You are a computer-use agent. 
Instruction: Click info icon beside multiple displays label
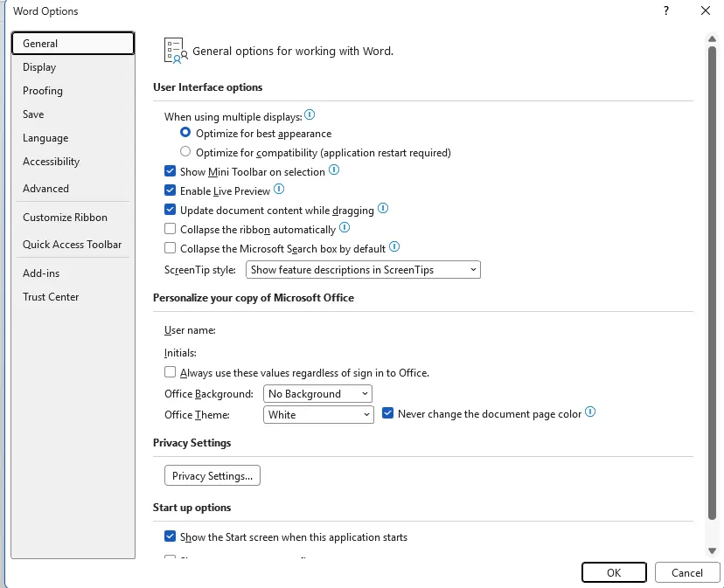coord(310,114)
